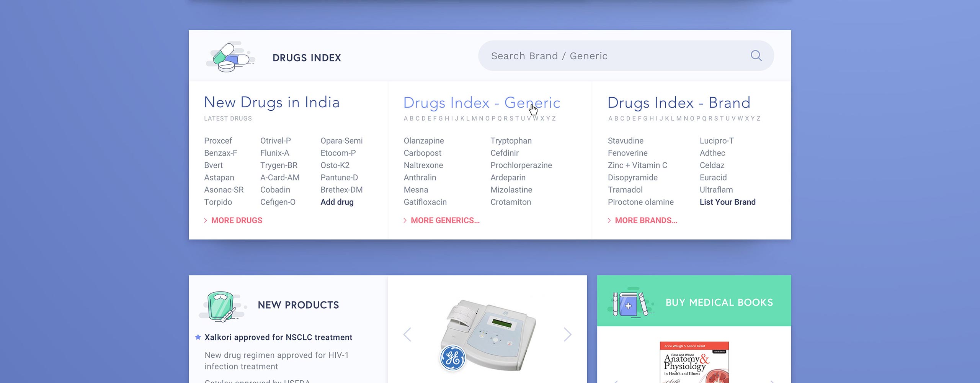Expand MORE DRUGS list
The image size is (980, 383).
pyautogui.click(x=236, y=221)
